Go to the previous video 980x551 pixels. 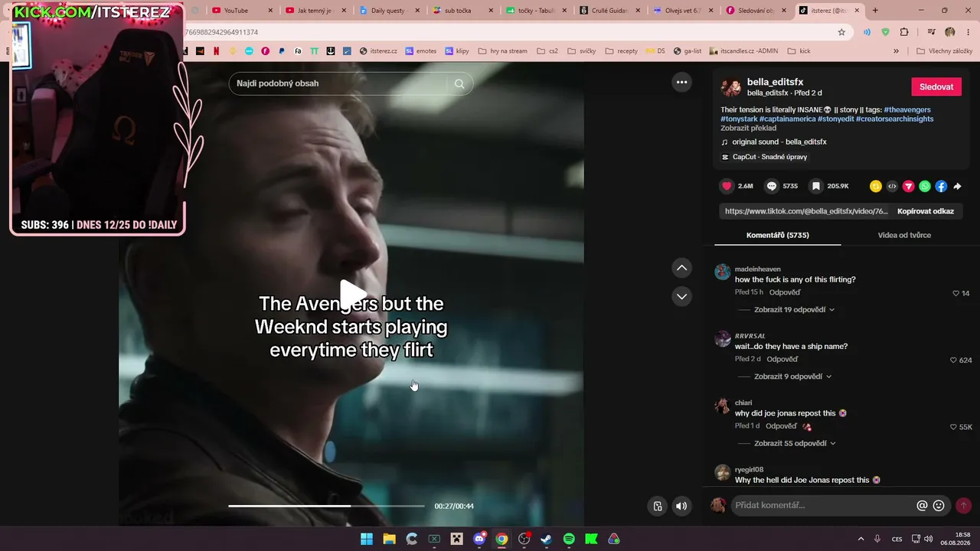[681, 268]
